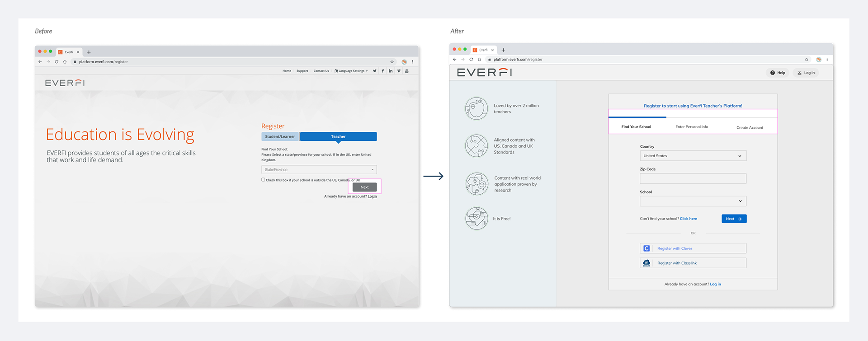
Task: Reload page in Before browser window
Action: [57, 62]
